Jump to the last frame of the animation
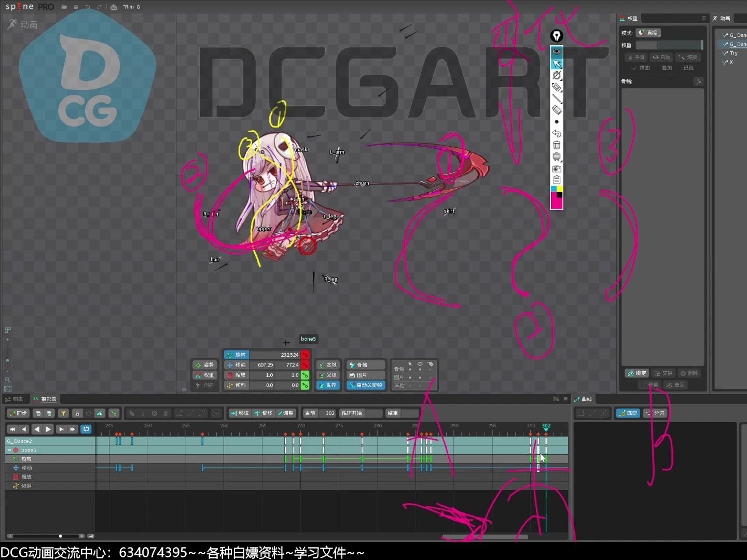This screenshot has height=560, width=747. 73,429
